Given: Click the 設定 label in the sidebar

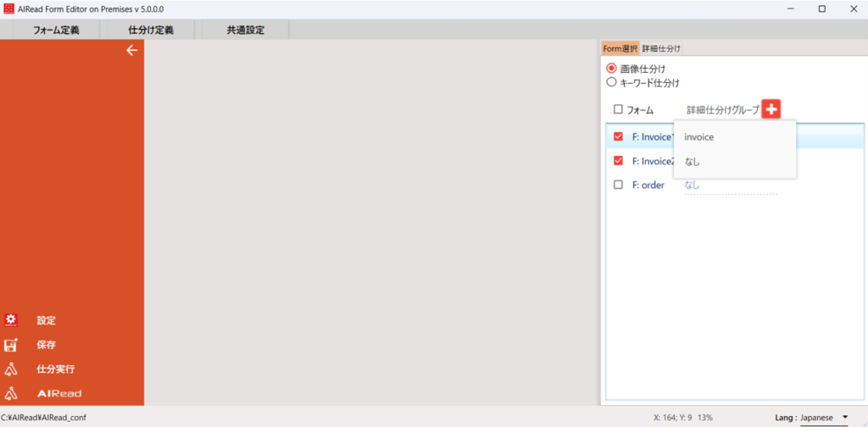Looking at the screenshot, I should pos(46,320).
